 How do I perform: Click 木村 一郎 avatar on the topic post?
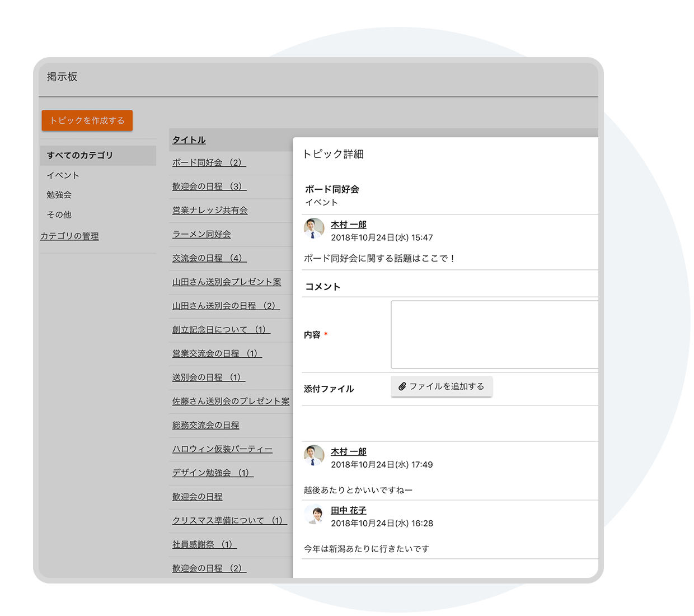tap(314, 228)
